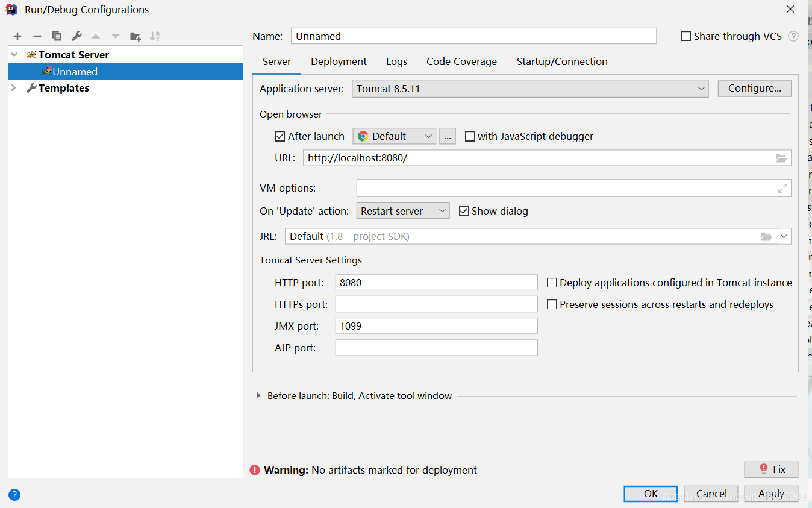Click the browser ellipsis button
The width and height of the screenshot is (812, 508).
[447, 136]
